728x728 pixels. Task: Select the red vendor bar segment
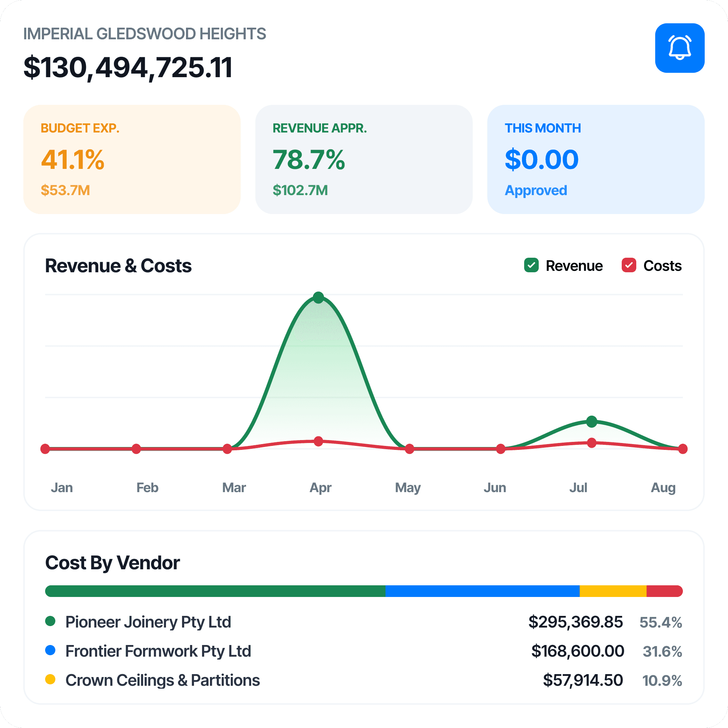665,591
